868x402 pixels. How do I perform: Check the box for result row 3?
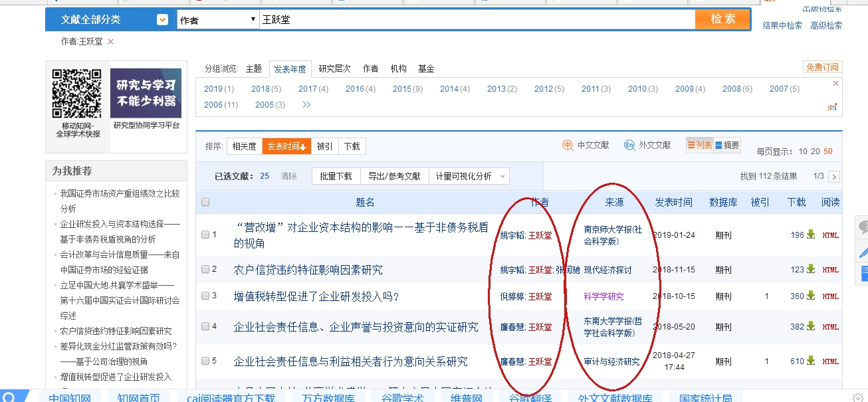[205, 296]
